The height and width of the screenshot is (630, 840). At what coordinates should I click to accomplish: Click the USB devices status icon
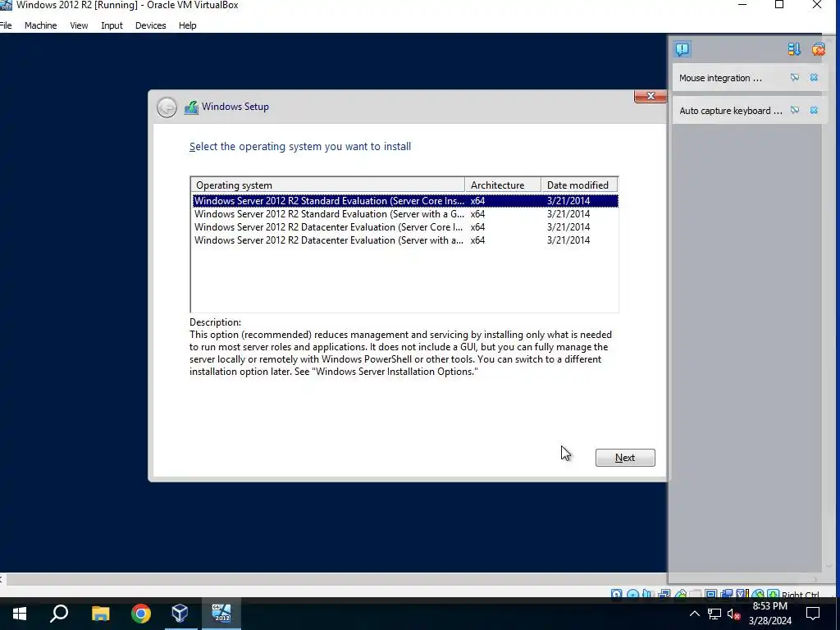click(681, 594)
